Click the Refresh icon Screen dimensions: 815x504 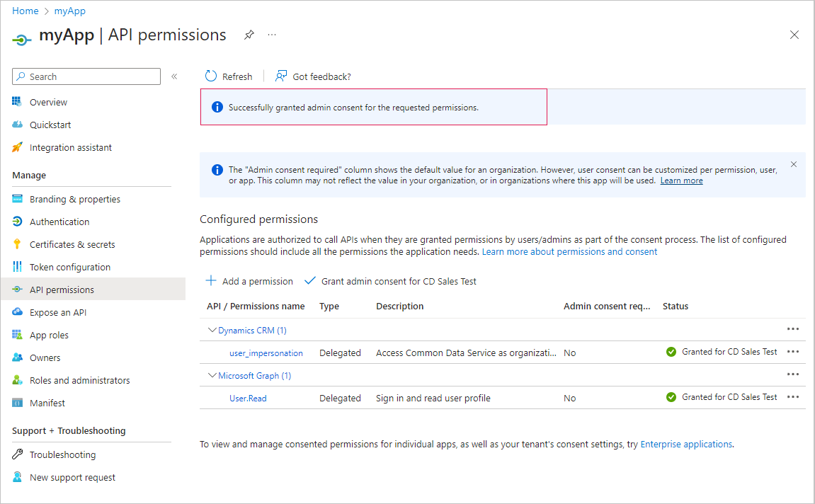[x=211, y=76]
